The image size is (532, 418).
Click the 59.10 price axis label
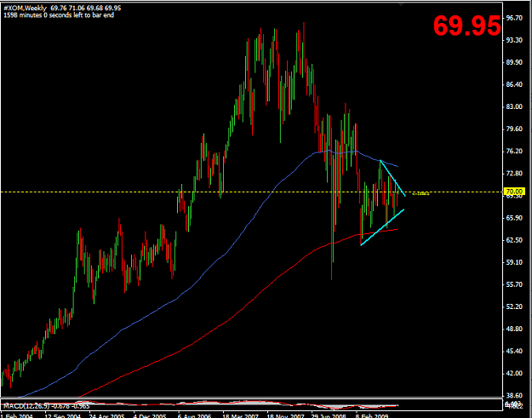pyautogui.click(x=513, y=262)
